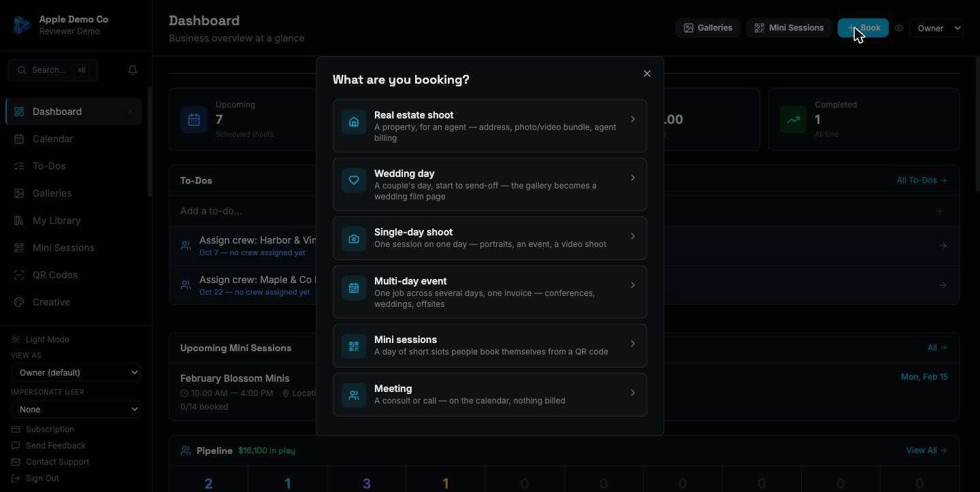Click the eye icon beside Owner dropdown
Viewport: 980px width, 492px height.
pos(899,28)
